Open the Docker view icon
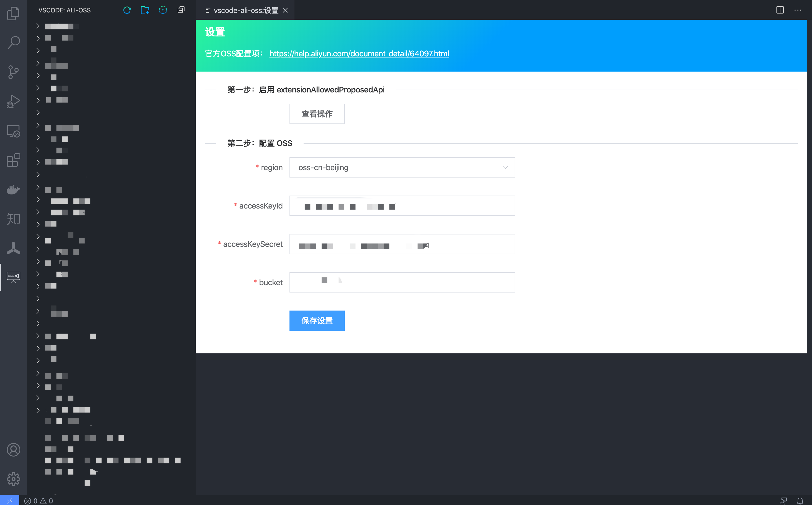The width and height of the screenshot is (812, 505). click(13, 189)
